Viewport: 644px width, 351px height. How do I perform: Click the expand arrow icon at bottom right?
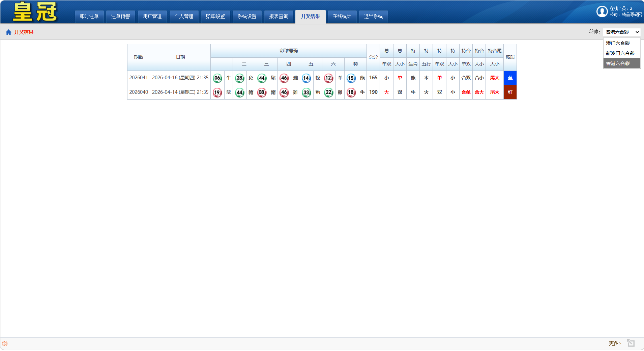(631, 343)
